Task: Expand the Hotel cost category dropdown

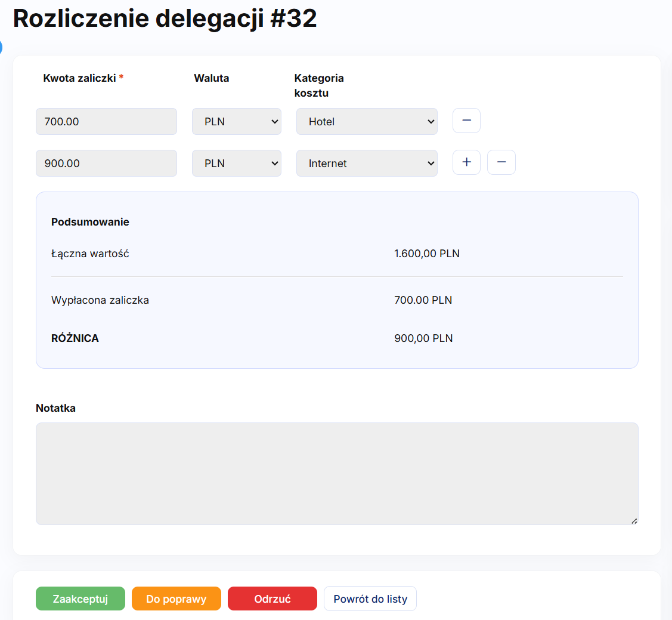Action: coord(367,122)
